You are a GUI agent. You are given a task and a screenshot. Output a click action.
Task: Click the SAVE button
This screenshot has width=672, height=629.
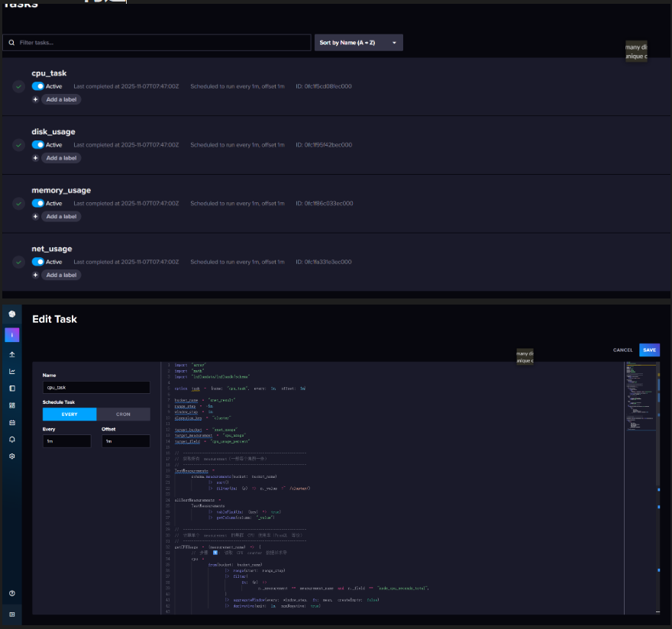point(649,350)
